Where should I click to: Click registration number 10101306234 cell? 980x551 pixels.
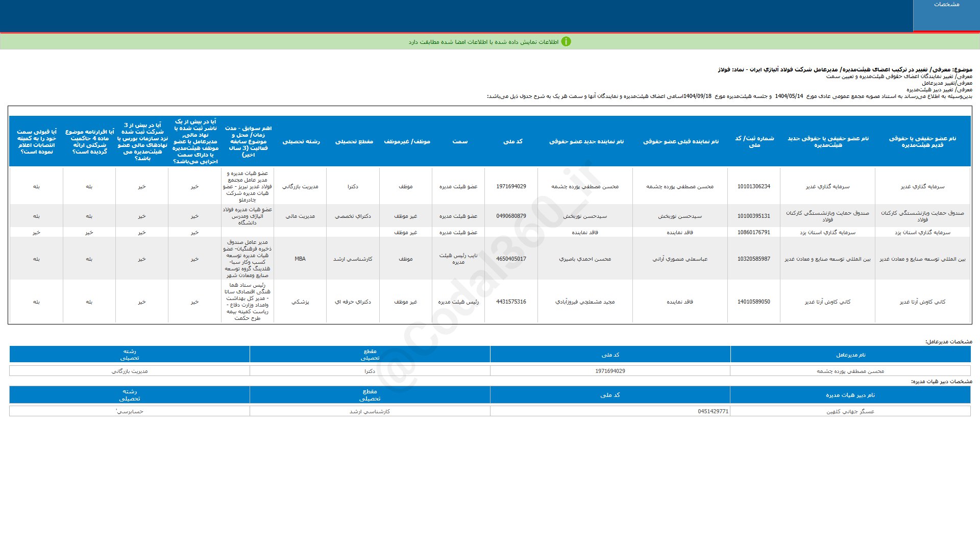753,187
